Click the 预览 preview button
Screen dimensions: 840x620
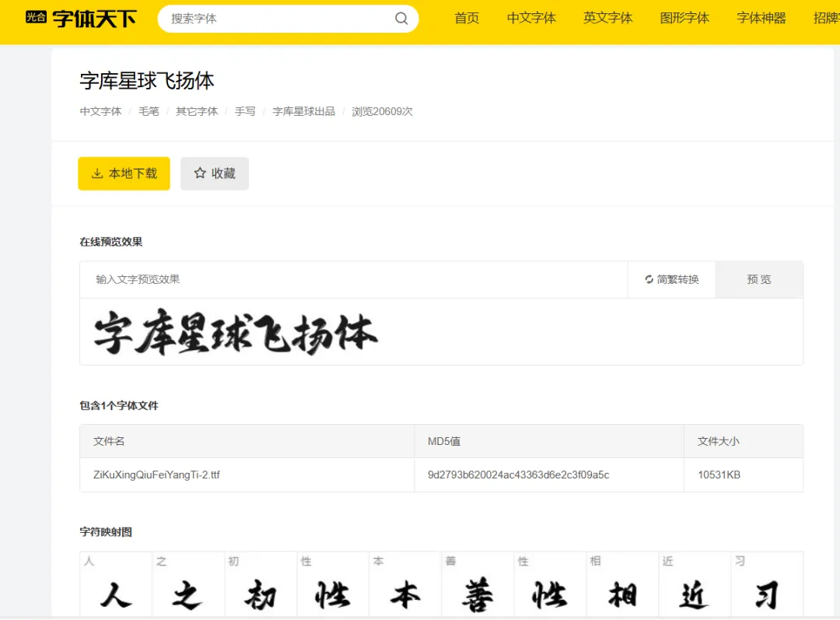coord(759,280)
